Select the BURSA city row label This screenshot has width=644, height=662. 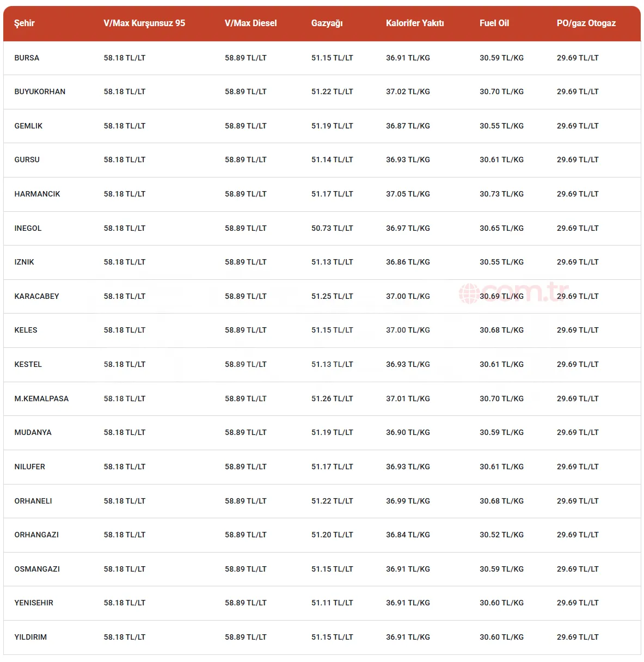coord(27,58)
